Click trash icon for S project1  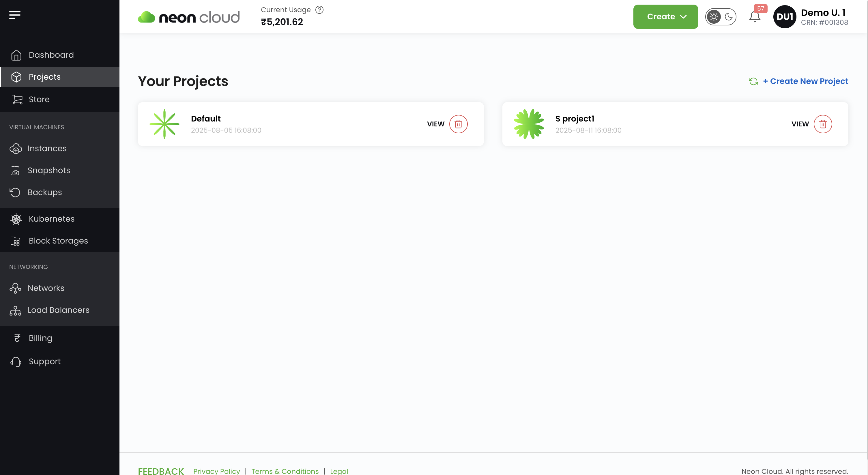pyautogui.click(x=822, y=124)
